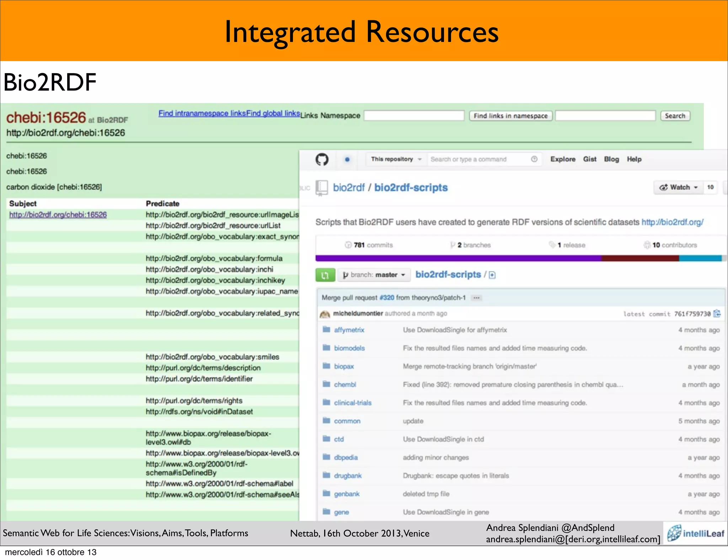Viewport: 728px width, 560px height.
Task: Click the search help question mark icon
Action: click(534, 159)
